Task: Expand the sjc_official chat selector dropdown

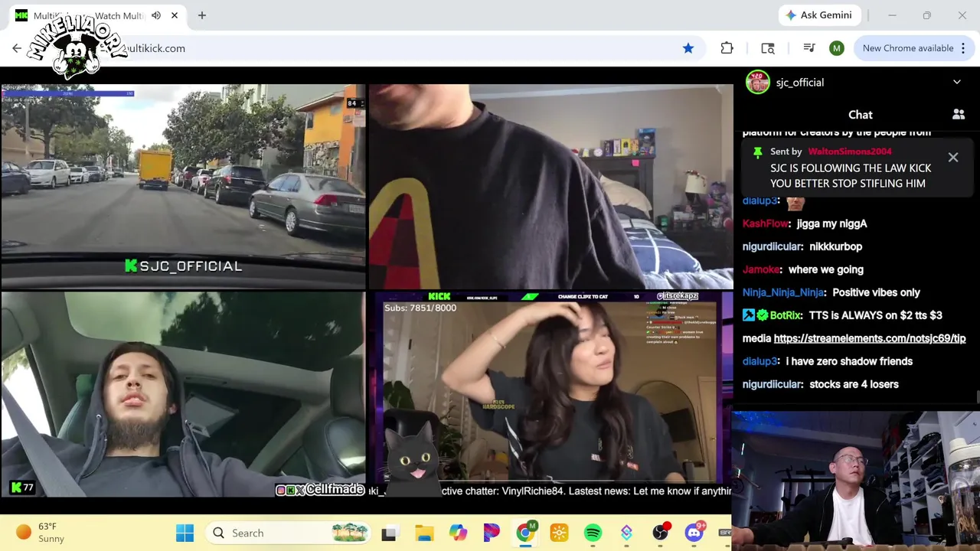Action: point(957,83)
